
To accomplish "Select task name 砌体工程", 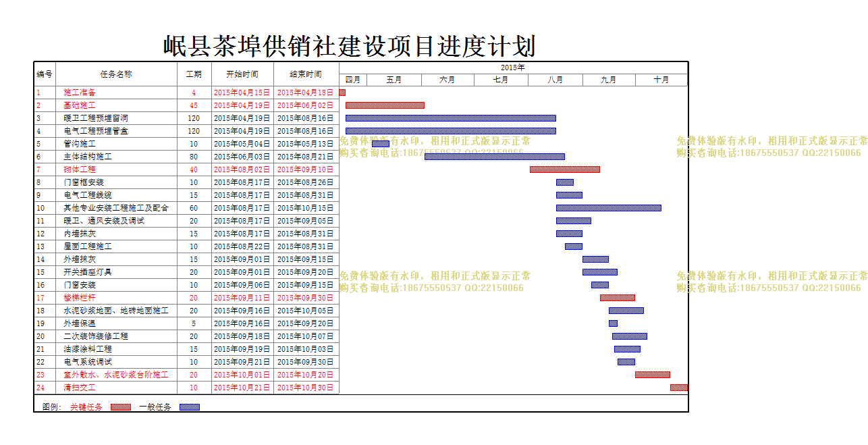I will click(x=80, y=169).
